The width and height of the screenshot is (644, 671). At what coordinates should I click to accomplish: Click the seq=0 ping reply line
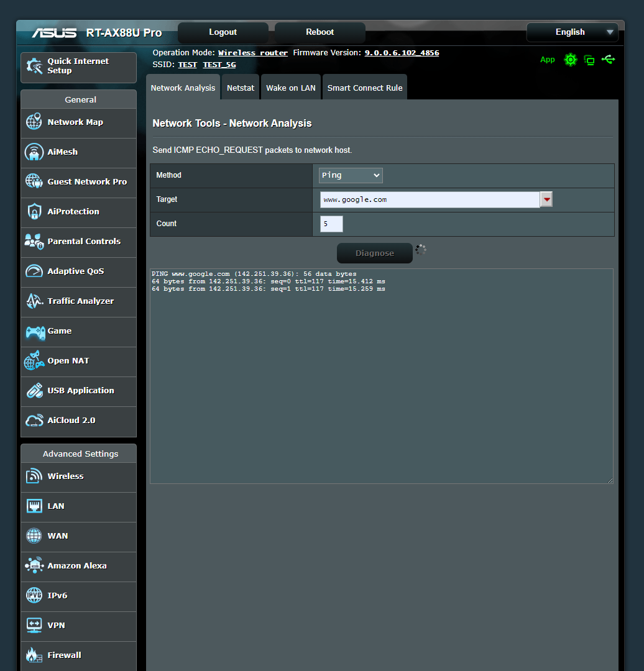pos(269,281)
